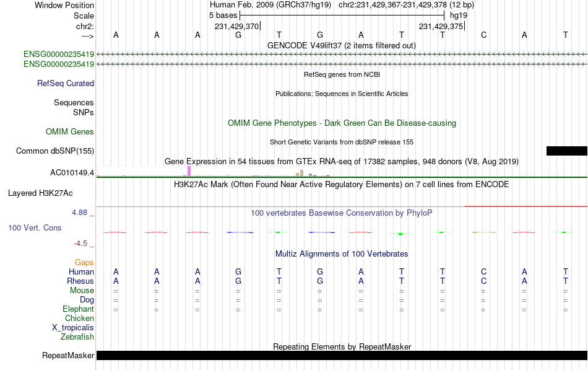This screenshot has width=588, height=370.
Task: Click the chr2: base position label
Action: tap(85, 26)
